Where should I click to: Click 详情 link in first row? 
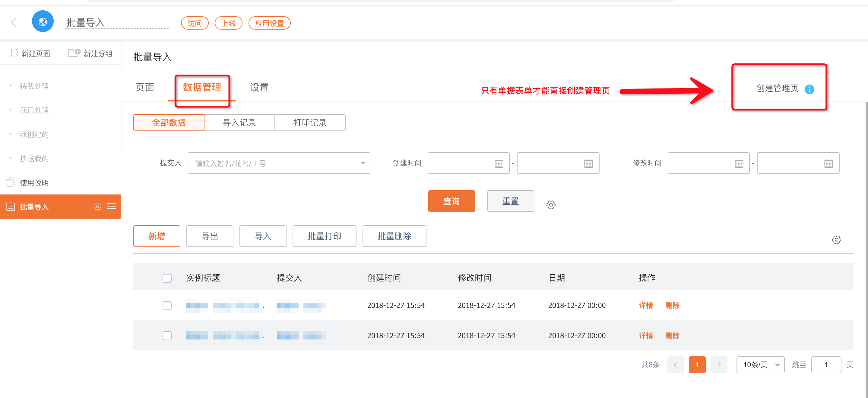coord(646,306)
